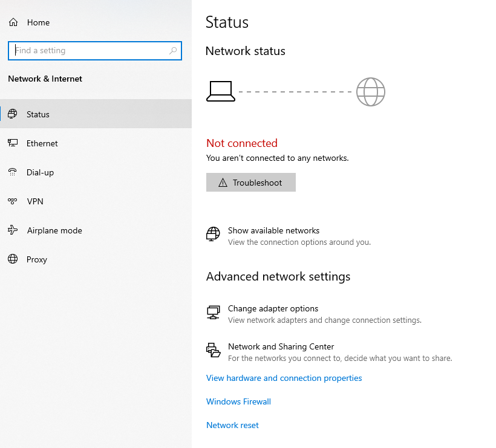The width and height of the screenshot is (496, 448).
Task: Go to Airplane mode settings
Action: [x=54, y=230]
